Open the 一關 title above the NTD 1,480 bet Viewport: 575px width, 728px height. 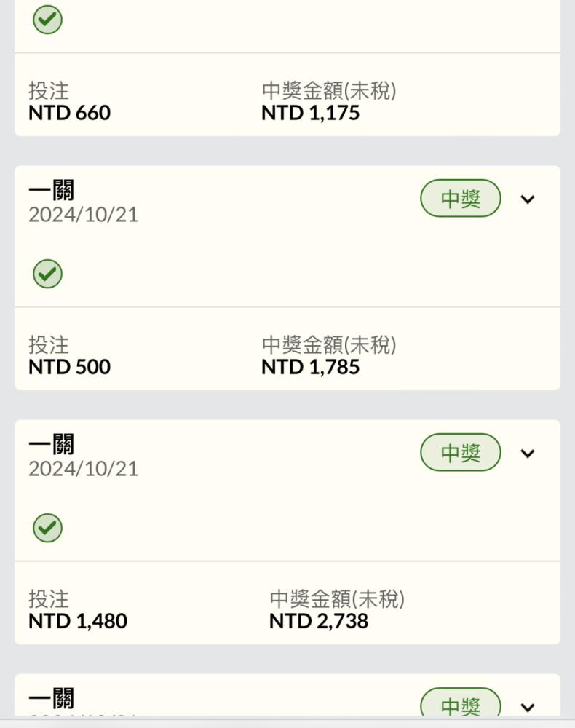click(x=51, y=444)
